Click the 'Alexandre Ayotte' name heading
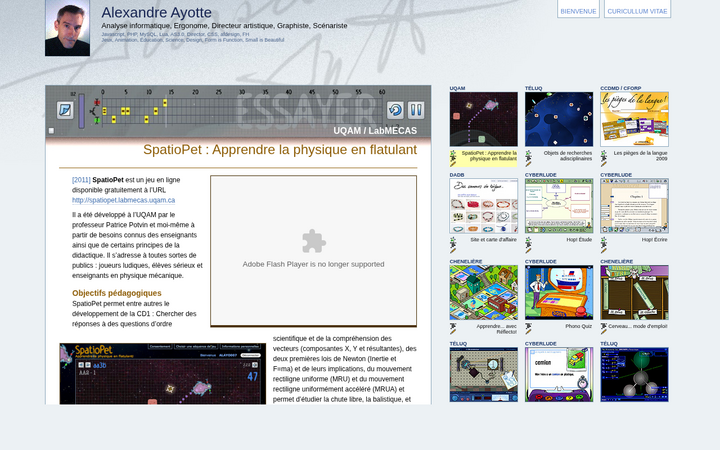This screenshot has height=450, width=720. coord(157,12)
